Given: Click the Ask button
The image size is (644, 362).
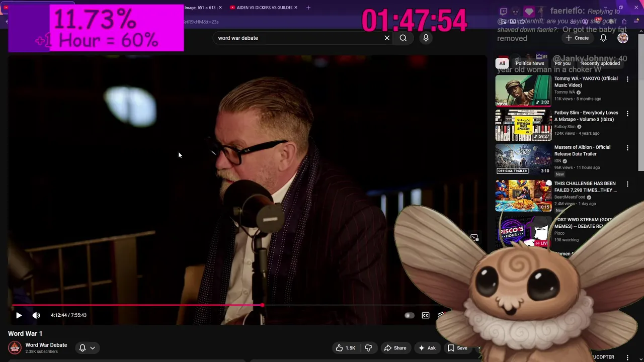Looking at the screenshot, I should tap(427, 348).
